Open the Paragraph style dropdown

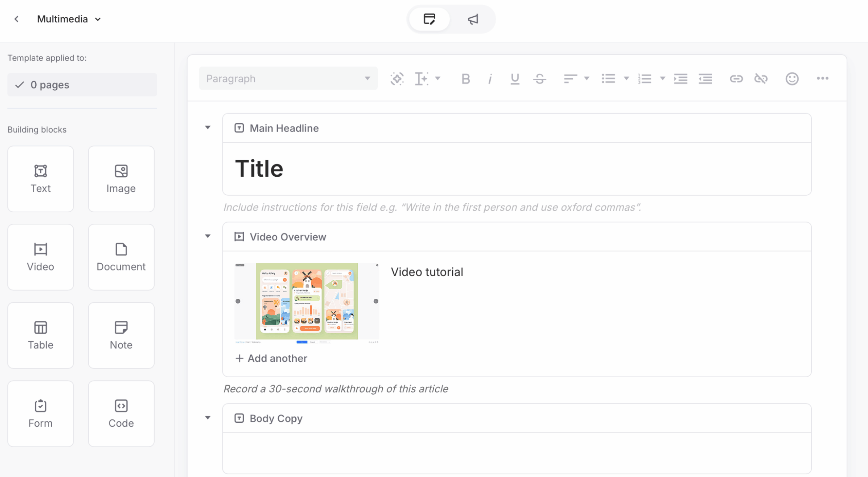pyautogui.click(x=288, y=79)
